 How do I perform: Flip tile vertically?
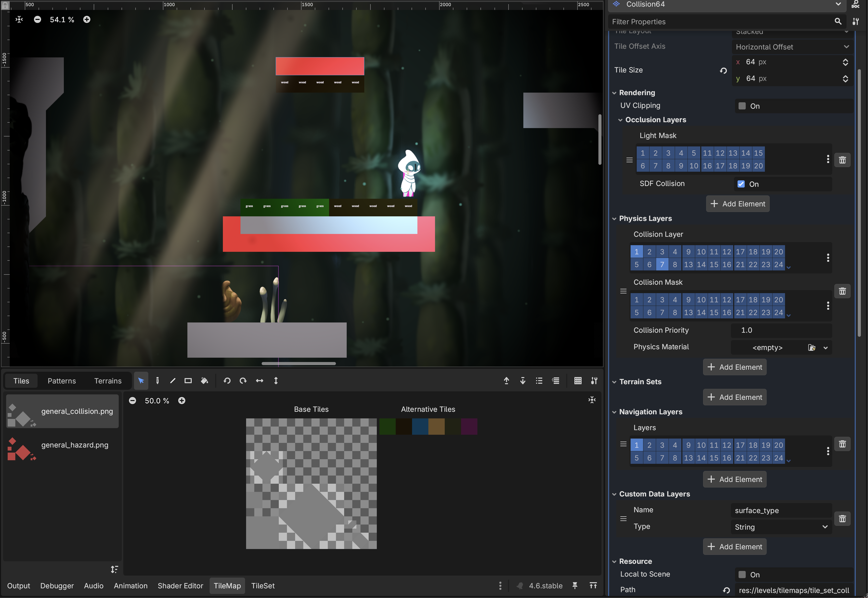click(x=276, y=381)
